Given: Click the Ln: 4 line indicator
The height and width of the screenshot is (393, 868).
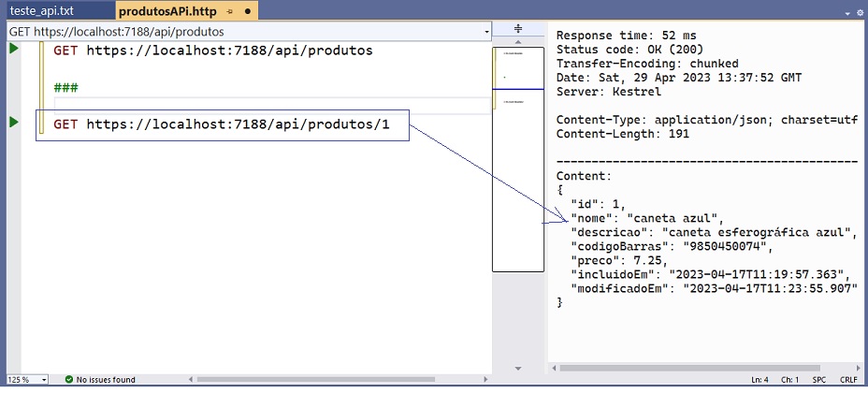Looking at the screenshot, I should pos(760,380).
